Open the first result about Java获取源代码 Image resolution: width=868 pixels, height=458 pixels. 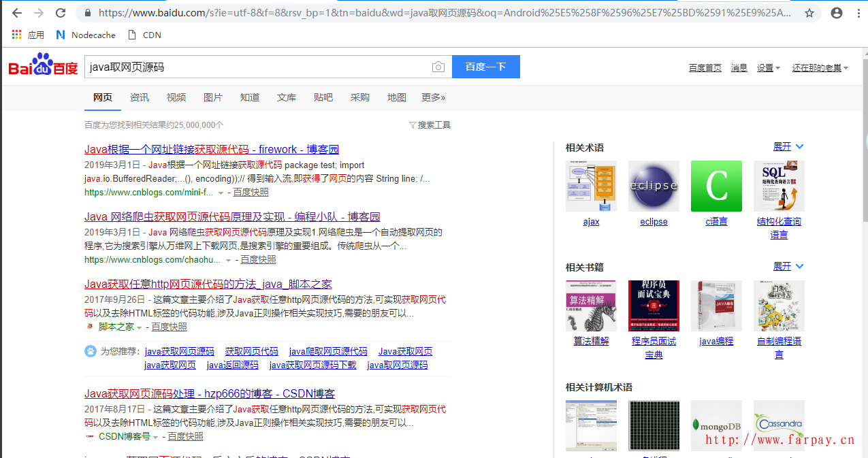211,149
